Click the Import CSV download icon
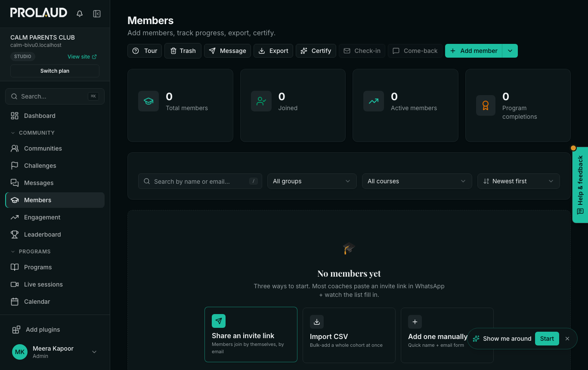 [x=317, y=322]
